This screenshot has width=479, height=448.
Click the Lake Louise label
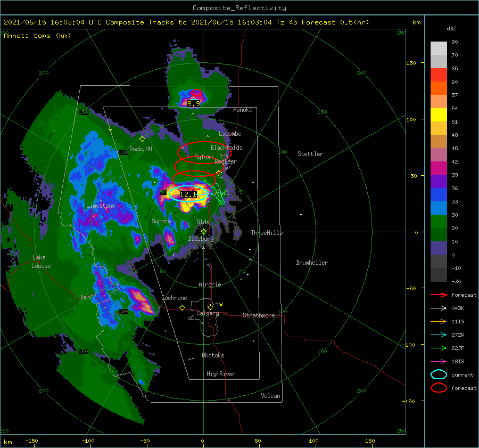(41, 262)
